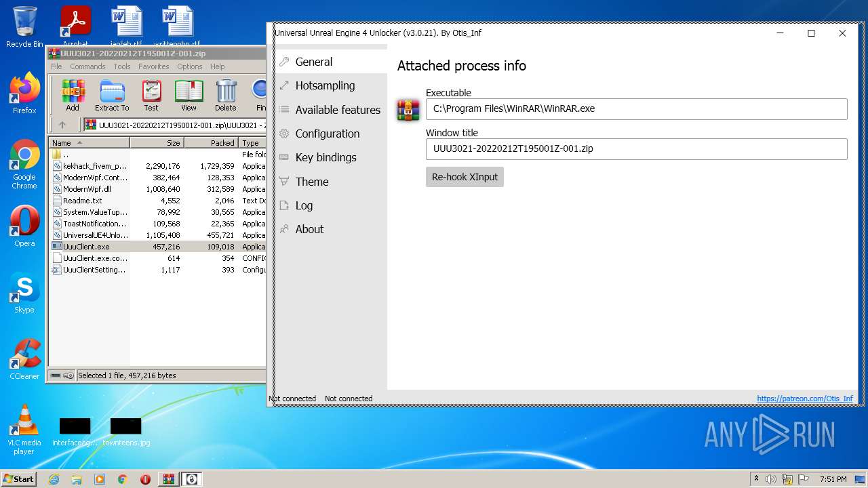Image resolution: width=868 pixels, height=488 pixels.
Task: Select UuuClient.exe.co... file in WinRAR
Action: pyautogui.click(x=157, y=258)
